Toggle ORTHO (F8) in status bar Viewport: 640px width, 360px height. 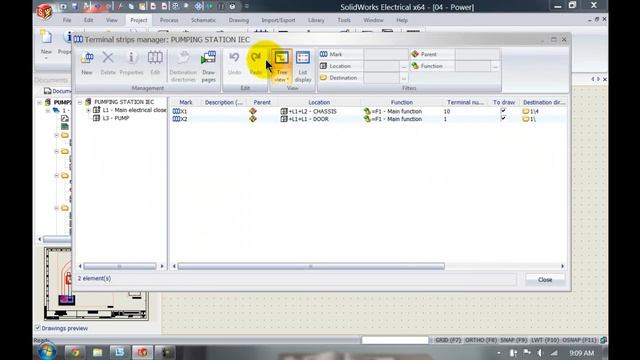coord(481,340)
